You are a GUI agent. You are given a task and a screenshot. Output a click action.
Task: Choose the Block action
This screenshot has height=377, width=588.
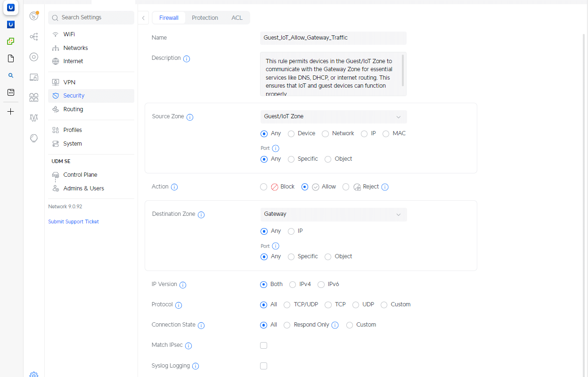[263, 187]
